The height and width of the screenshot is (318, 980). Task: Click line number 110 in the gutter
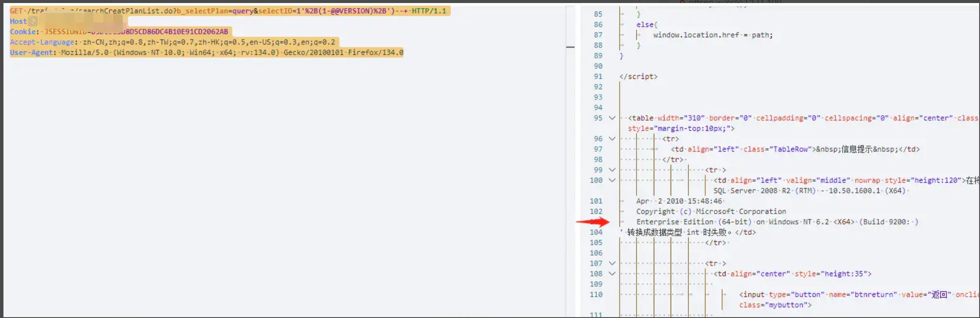coord(596,295)
